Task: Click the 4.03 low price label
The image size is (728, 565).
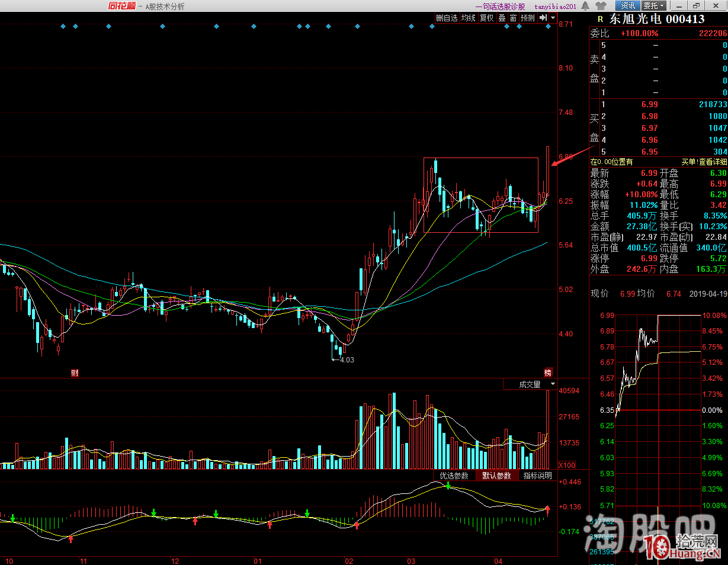Action: coord(347,359)
